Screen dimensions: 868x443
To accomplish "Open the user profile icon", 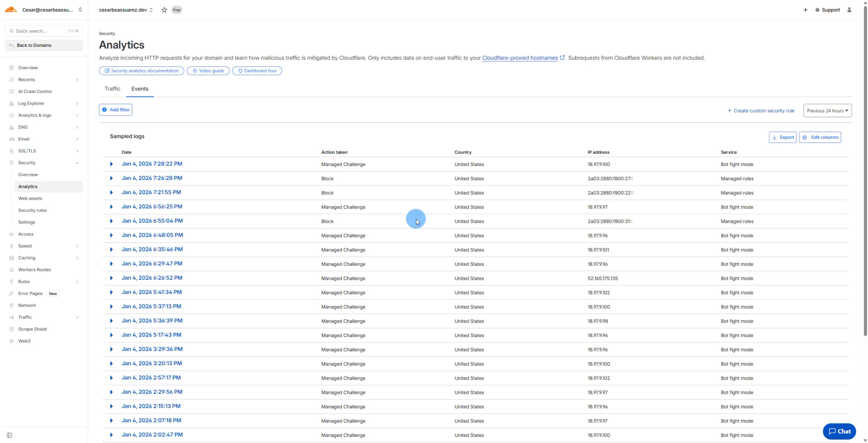I will pos(850,10).
